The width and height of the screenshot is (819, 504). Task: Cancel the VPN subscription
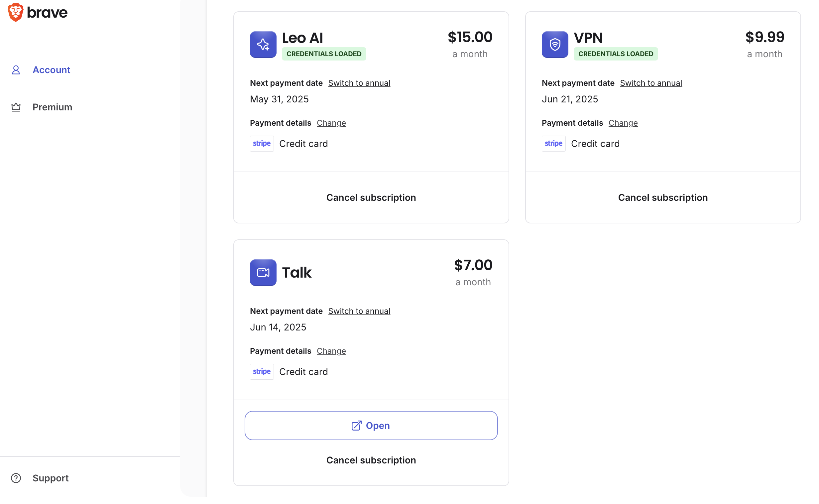[x=663, y=198]
